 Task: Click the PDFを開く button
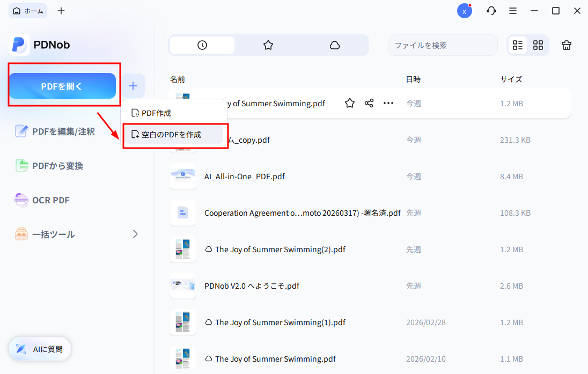pyautogui.click(x=62, y=86)
